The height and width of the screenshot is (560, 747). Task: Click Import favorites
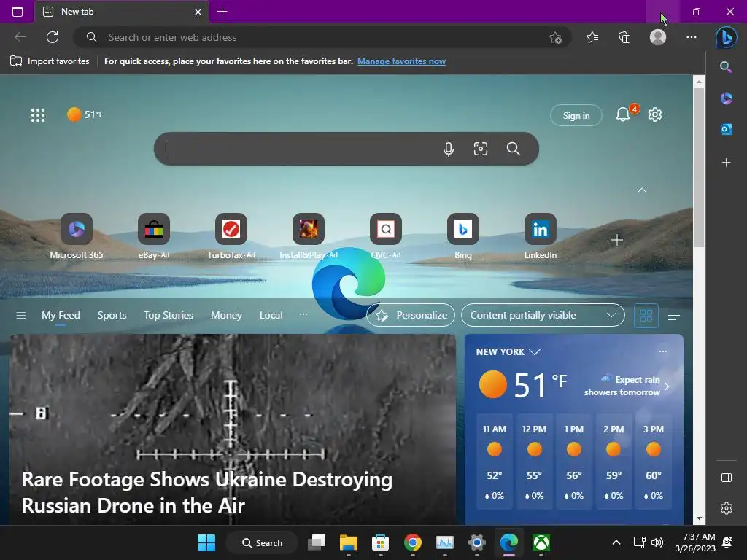pyautogui.click(x=50, y=61)
